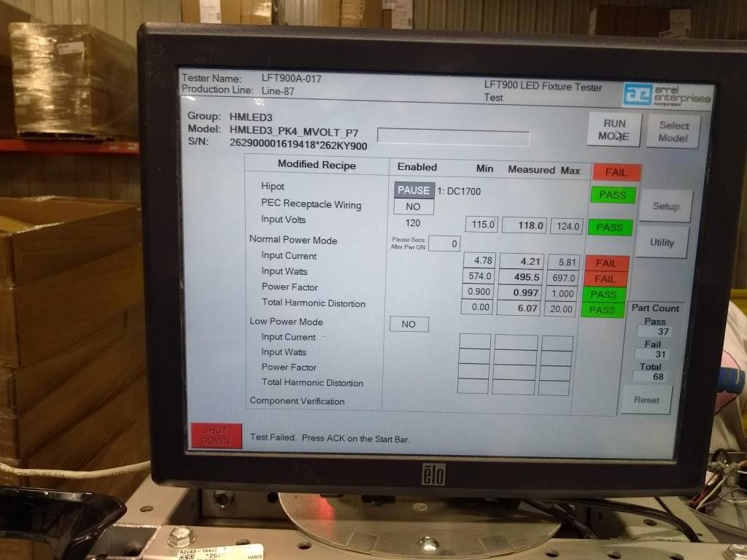Click the overall red FAIL status indicator
This screenshot has width=747, height=560.
[616, 173]
